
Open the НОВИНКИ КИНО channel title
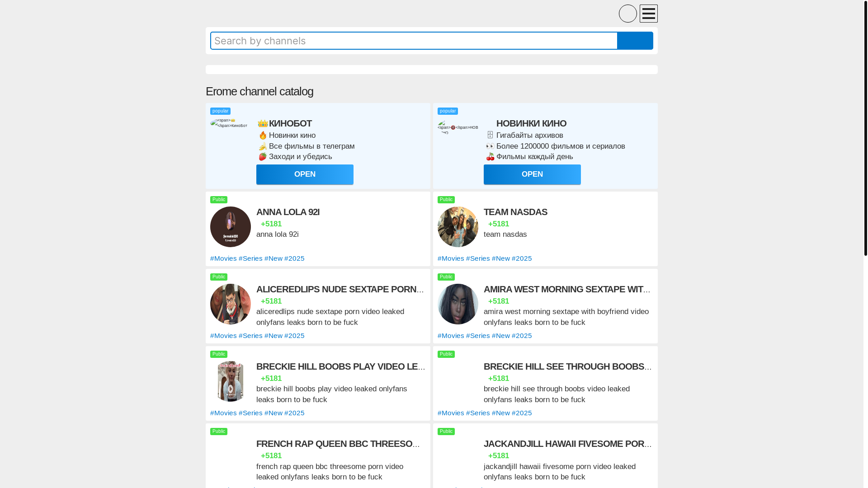pyautogui.click(x=531, y=123)
